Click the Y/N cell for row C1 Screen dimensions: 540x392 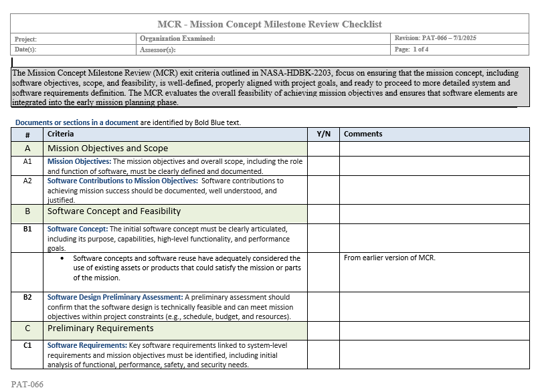click(x=323, y=355)
